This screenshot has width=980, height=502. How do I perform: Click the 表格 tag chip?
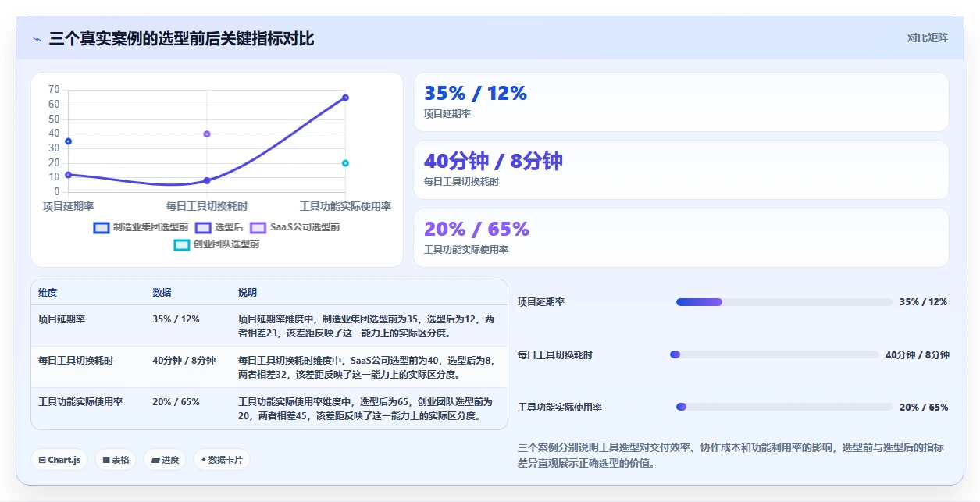click(x=116, y=460)
